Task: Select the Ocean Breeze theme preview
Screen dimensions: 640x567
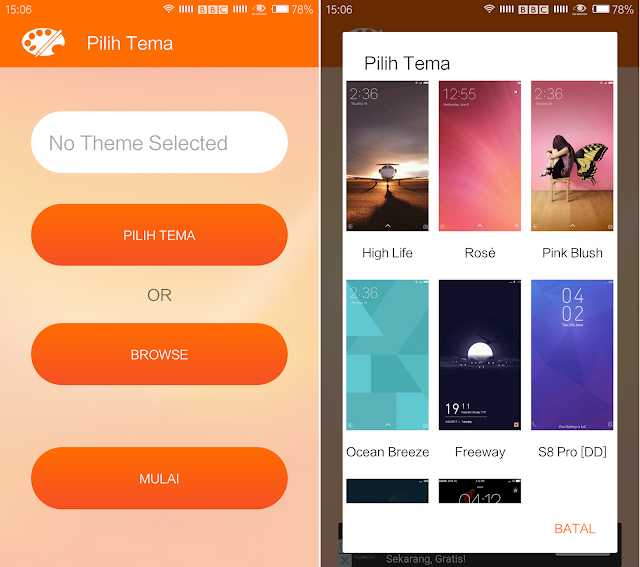Action: tap(387, 355)
